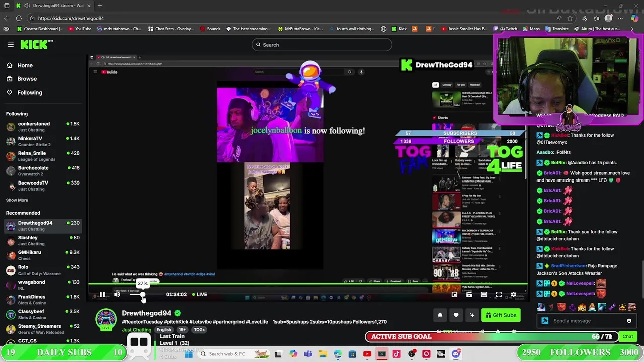This screenshot has width=644, height=362.
Task: Toggle follow heart for Drewthegod94
Action: coord(456,315)
